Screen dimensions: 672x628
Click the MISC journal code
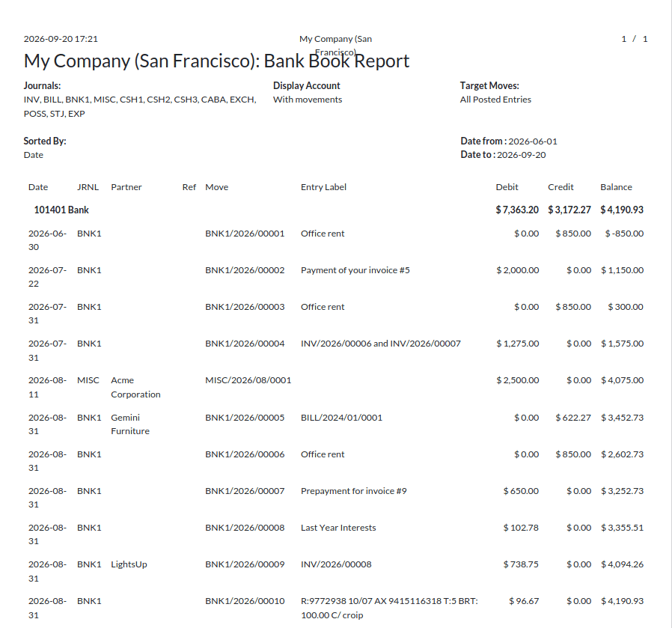point(88,380)
